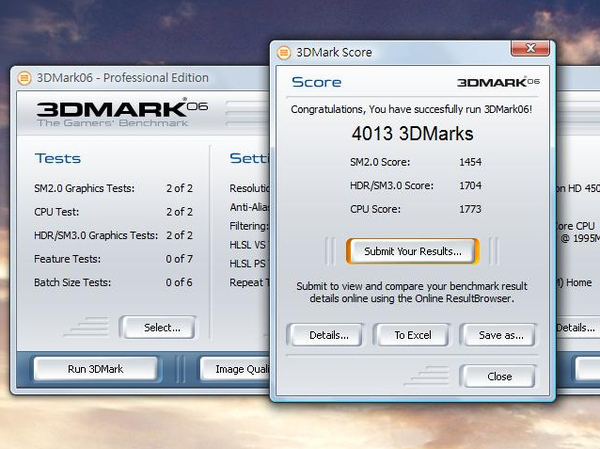Click the Online ResultBrowser description text

click(x=412, y=292)
